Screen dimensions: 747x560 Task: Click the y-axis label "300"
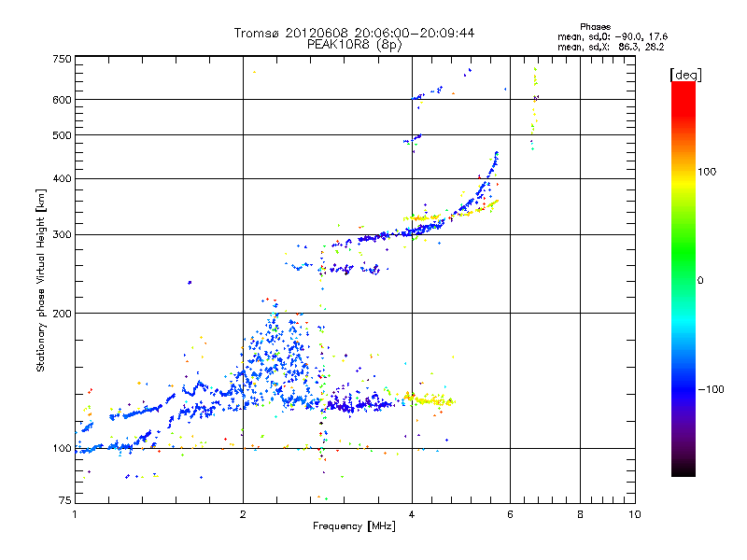(62, 235)
